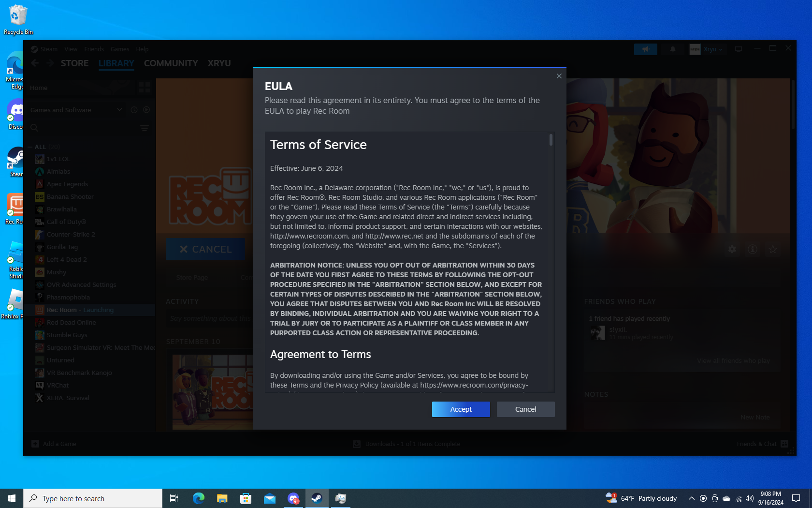812x508 pixels.
Task: Open the Windows Start menu
Action: (12, 498)
